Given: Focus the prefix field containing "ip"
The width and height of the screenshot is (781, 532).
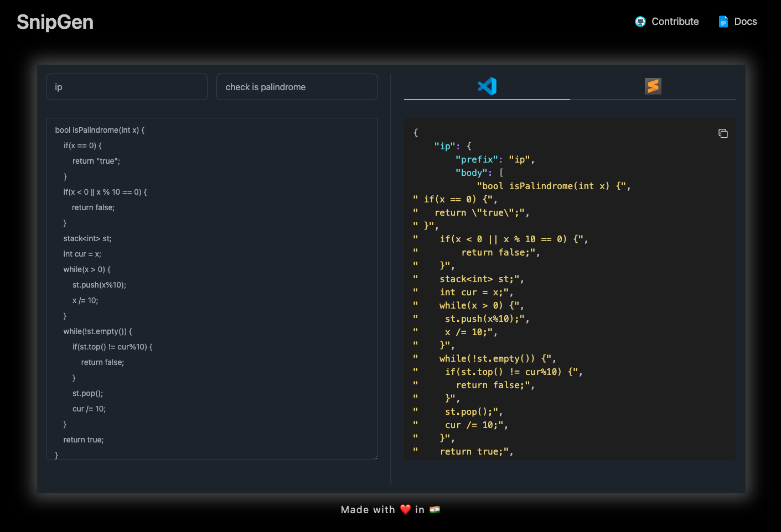Looking at the screenshot, I should pyautogui.click(x=127, y=87).
